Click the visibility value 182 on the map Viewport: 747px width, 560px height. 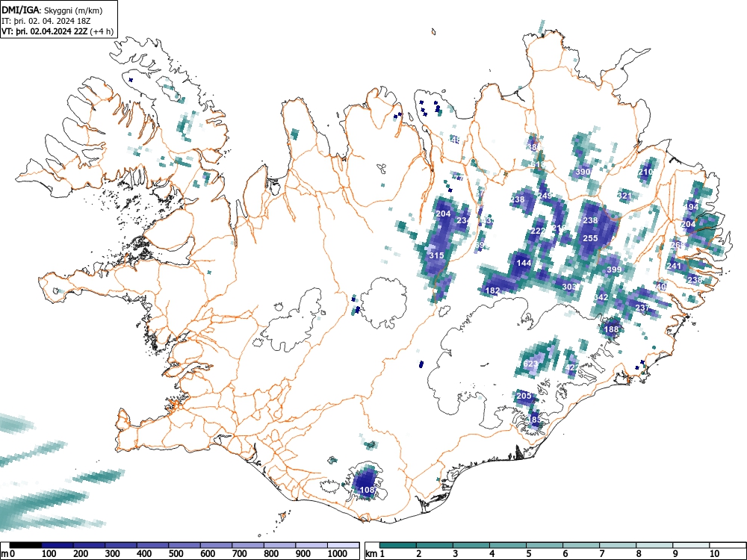click(x=492, y=290)
